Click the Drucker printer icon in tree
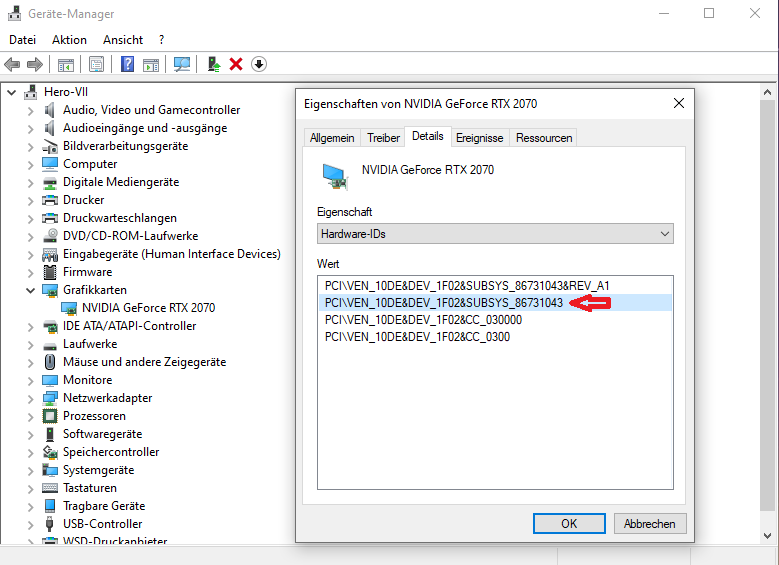The image size is (779, 565). 50,200
